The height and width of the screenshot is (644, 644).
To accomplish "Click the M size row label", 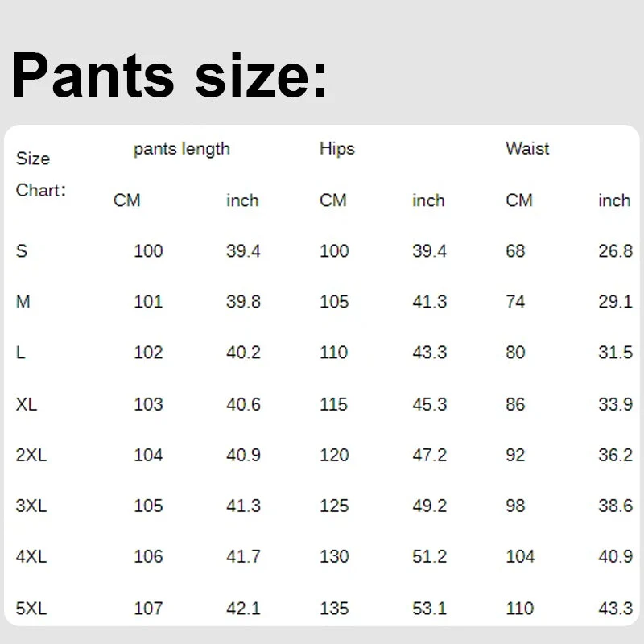I will click(x=23, y=302).
